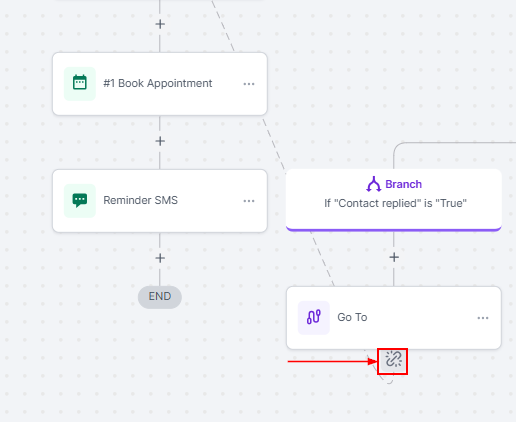The height and width of the screenshot is (422, 516).
Task: Click the END marker
Action: point(160,297)
